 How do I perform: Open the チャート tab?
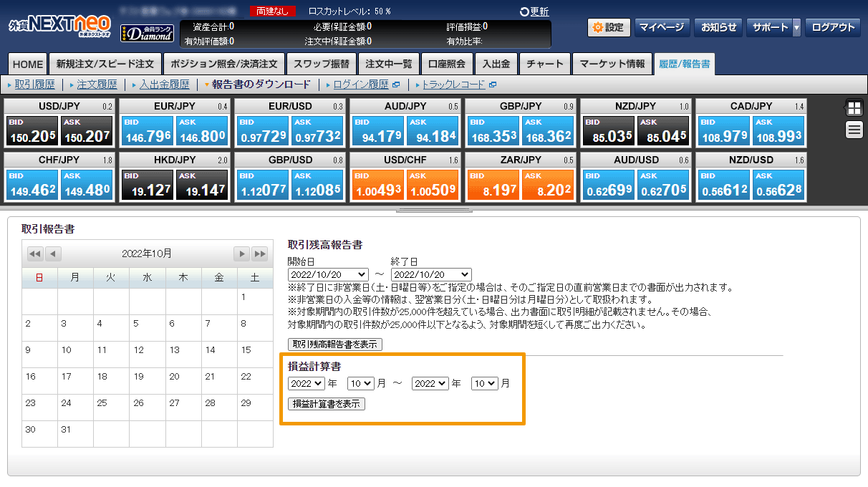544,64
